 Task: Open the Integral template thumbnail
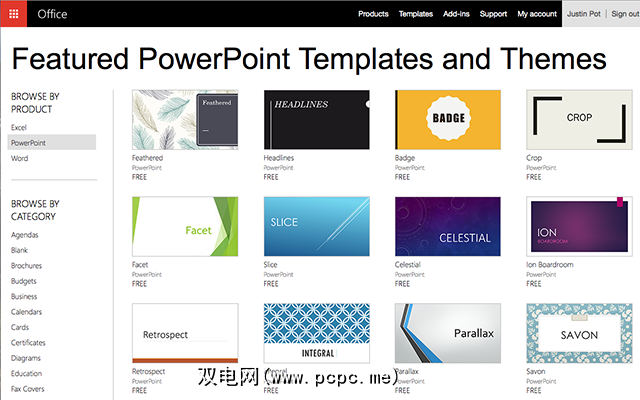click(316, 333)
